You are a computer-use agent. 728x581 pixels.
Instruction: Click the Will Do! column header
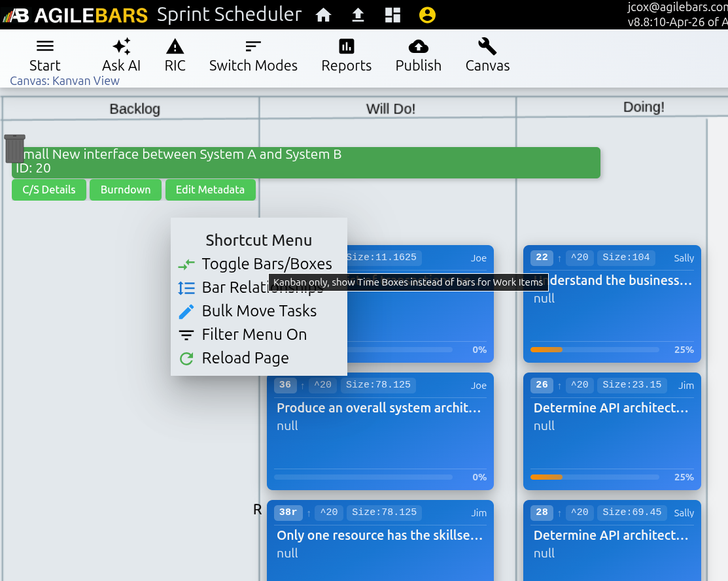(x=390, y=109)
